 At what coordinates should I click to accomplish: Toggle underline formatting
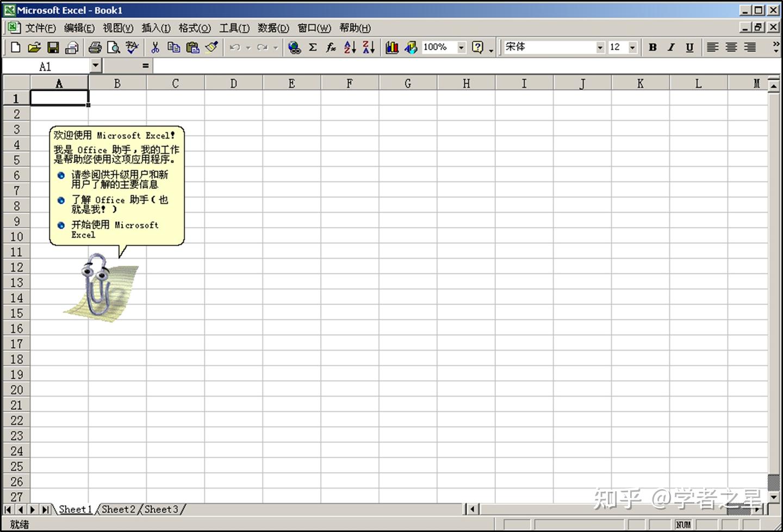[689, 47]
